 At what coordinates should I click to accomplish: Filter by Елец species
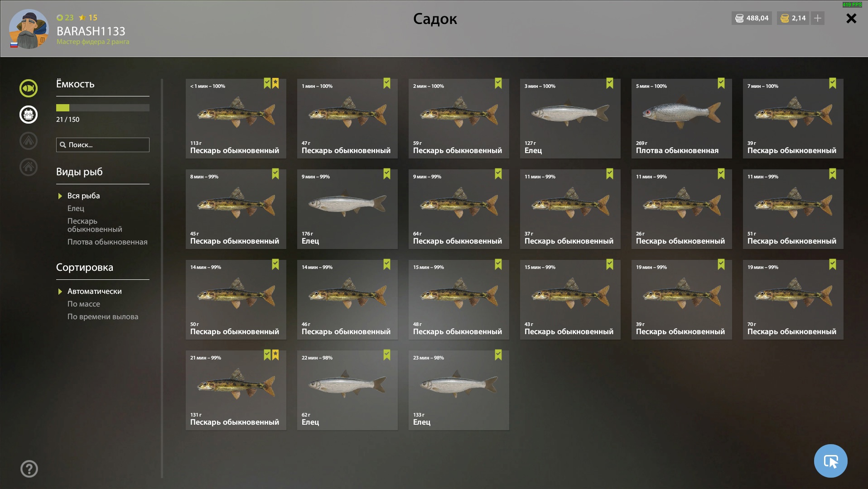(76, 208)
